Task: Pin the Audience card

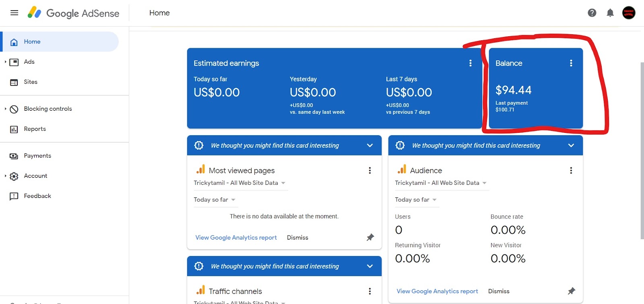Action: pyautogui.click(x=572, y=291)
